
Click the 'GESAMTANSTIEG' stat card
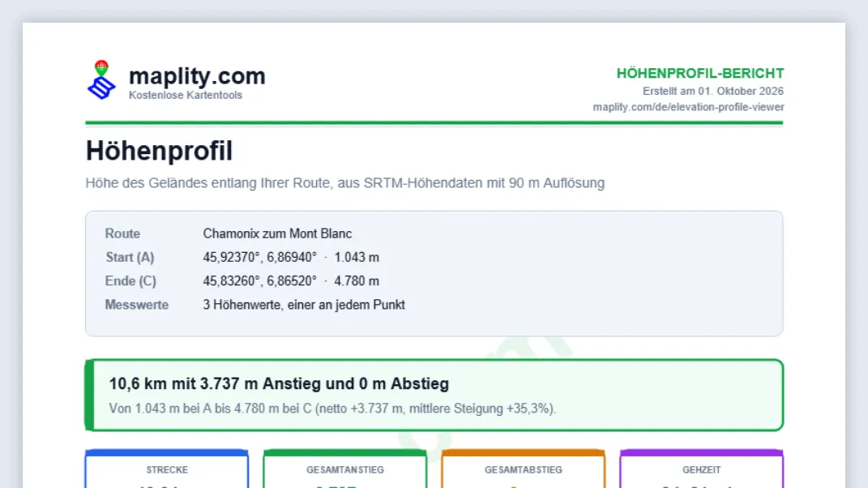pos(345,469)
